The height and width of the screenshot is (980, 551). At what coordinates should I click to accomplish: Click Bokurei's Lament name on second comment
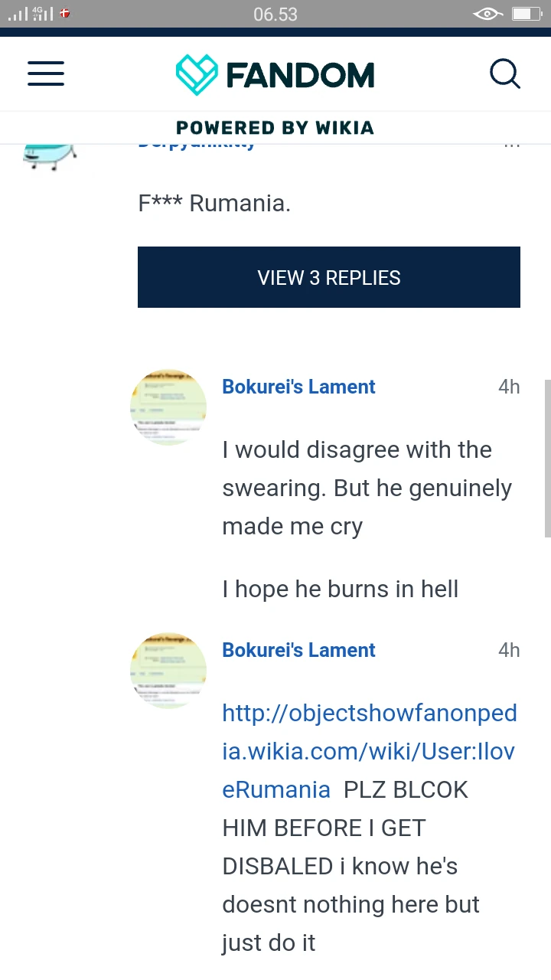(x=298, y=650)
